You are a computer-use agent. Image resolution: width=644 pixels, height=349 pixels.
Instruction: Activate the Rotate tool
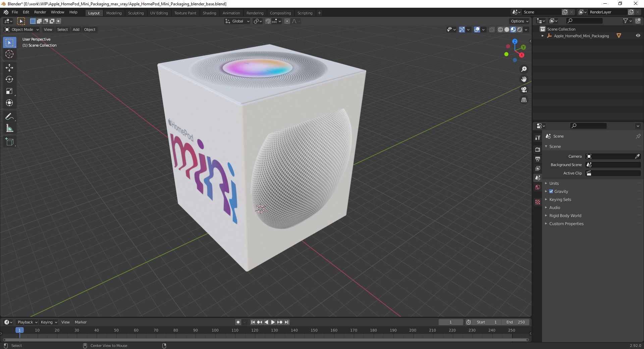[9, 80]
